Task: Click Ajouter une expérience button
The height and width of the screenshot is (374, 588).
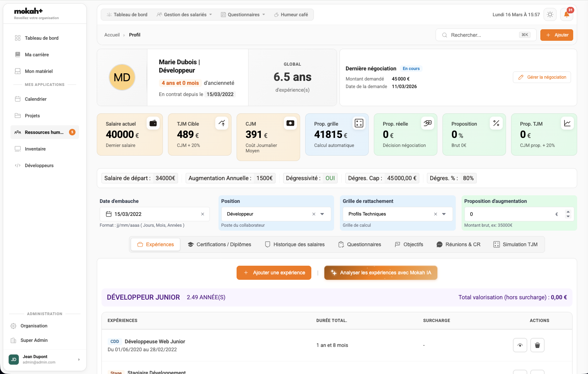Action: tap(274, 273)
